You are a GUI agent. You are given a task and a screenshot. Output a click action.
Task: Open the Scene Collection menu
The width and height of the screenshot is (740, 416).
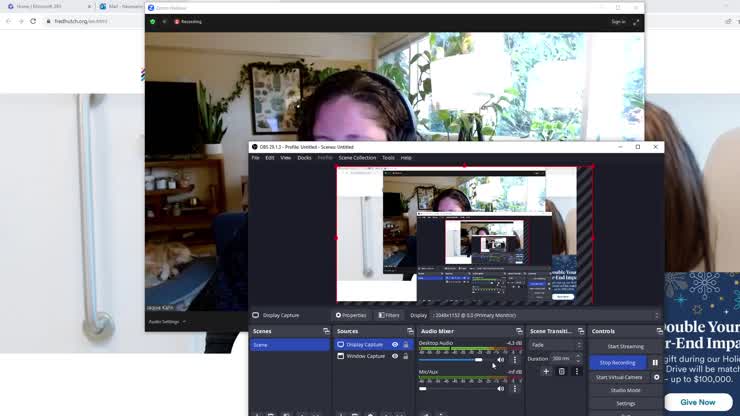point(357,158)
